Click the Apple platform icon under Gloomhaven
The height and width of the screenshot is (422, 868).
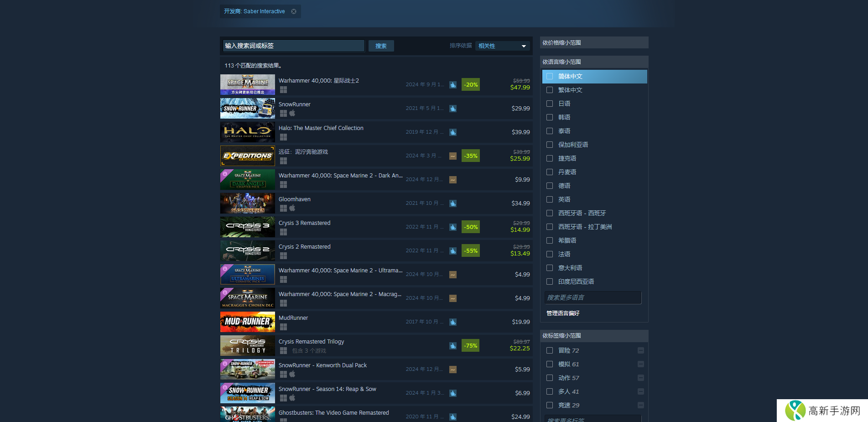point(292,208)
